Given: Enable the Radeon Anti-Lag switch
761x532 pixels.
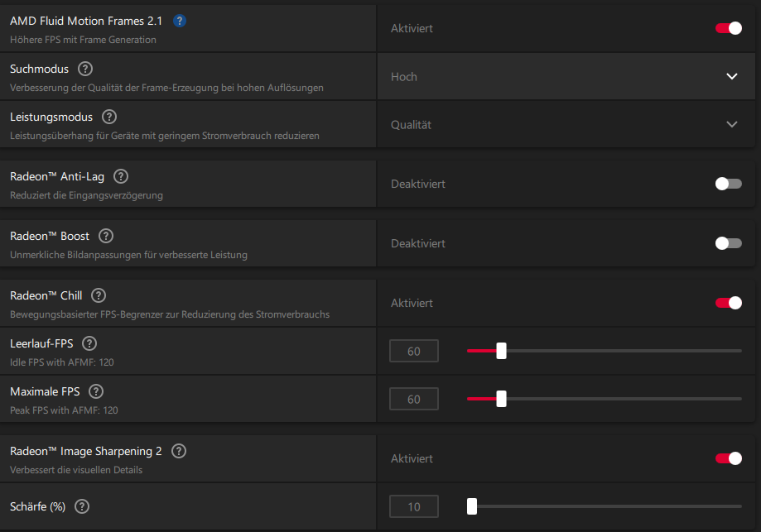Looking at the screenshot, I should 729,184.
